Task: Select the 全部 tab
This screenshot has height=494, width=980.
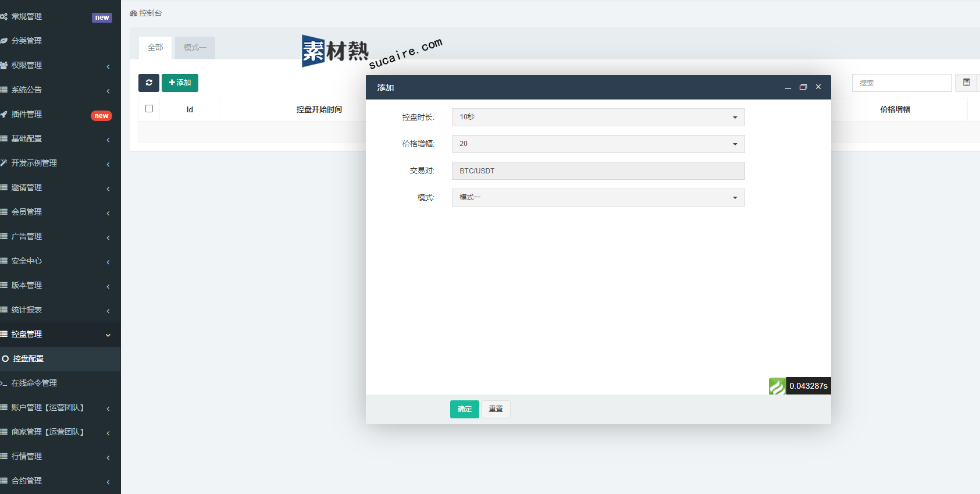Action: click(x=155, y=48)
